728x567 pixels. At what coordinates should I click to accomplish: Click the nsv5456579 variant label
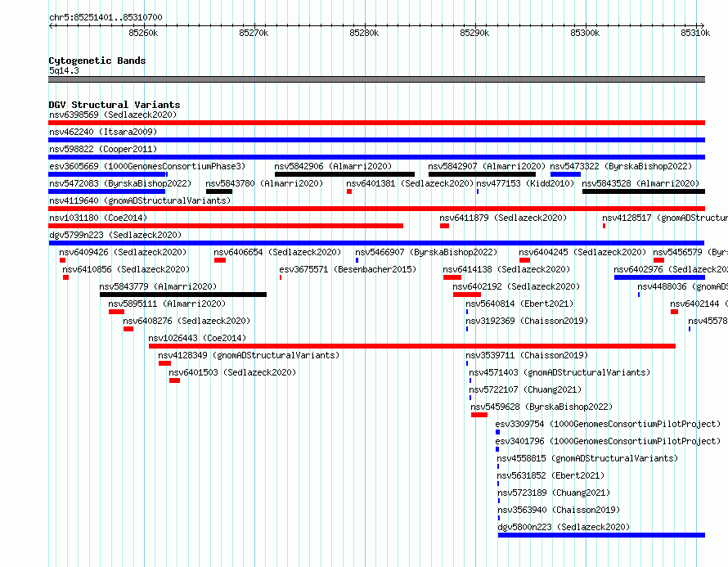tap(690, 252)
